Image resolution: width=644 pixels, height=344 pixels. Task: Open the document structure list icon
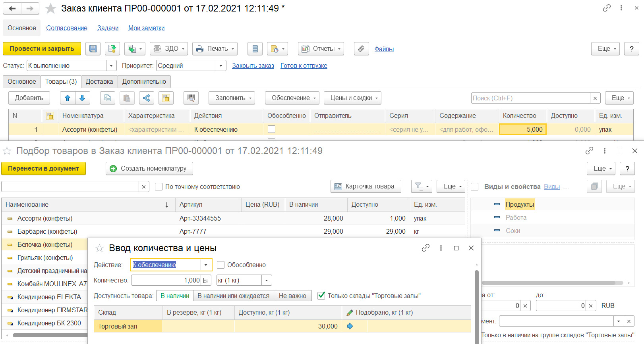(x=255, y=49)
